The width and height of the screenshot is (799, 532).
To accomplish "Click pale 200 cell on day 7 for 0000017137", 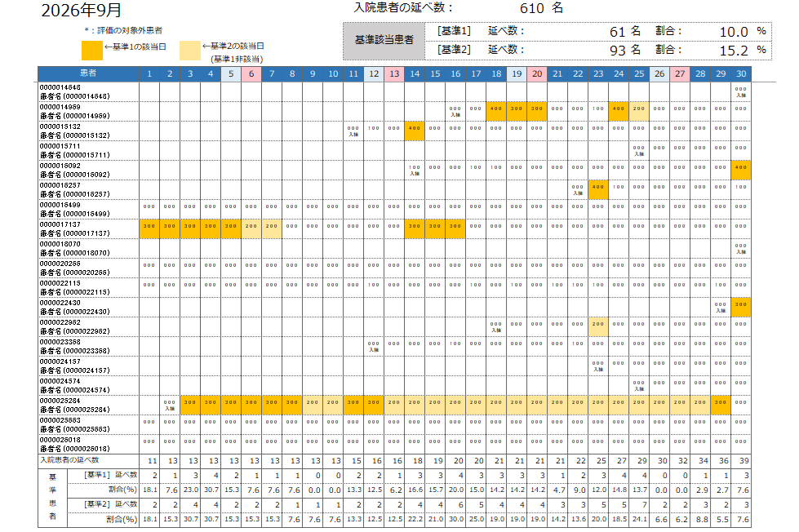I will (272, 228).
